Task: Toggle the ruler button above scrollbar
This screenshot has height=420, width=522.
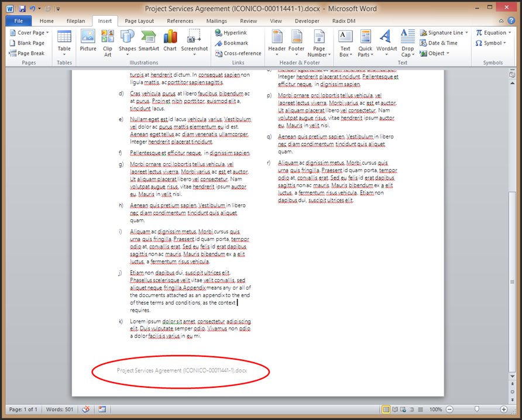Action: click(x=513, y=75)
